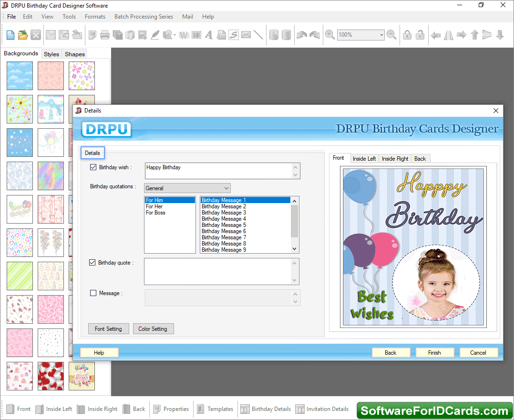The width and height of the screenshot is (514, 420).
Task: Click the move right arrow icon
Action: pyautogui.click(x=462, y=35)
